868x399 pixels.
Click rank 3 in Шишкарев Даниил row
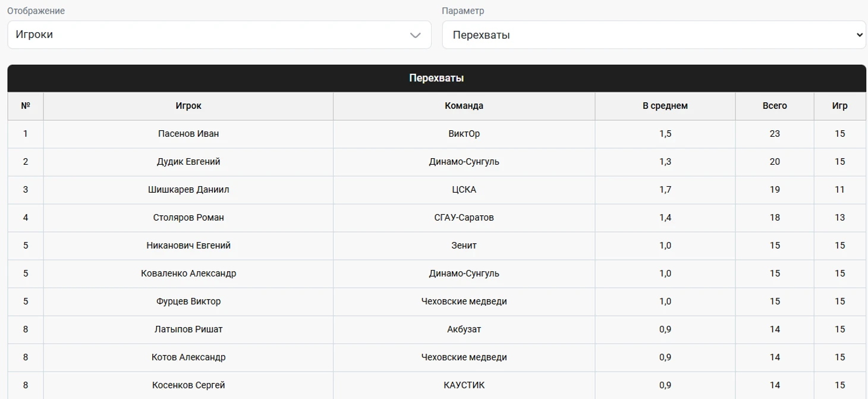pos(26,190)
